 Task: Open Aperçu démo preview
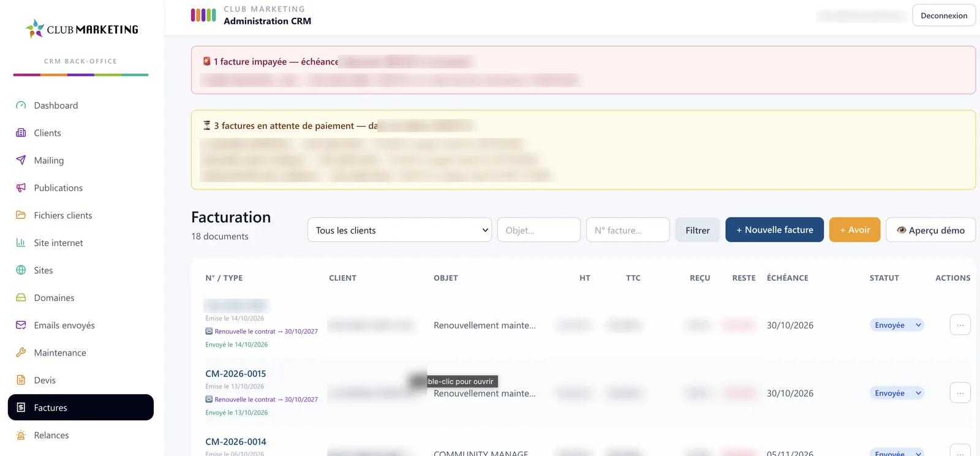click(931, 230)
